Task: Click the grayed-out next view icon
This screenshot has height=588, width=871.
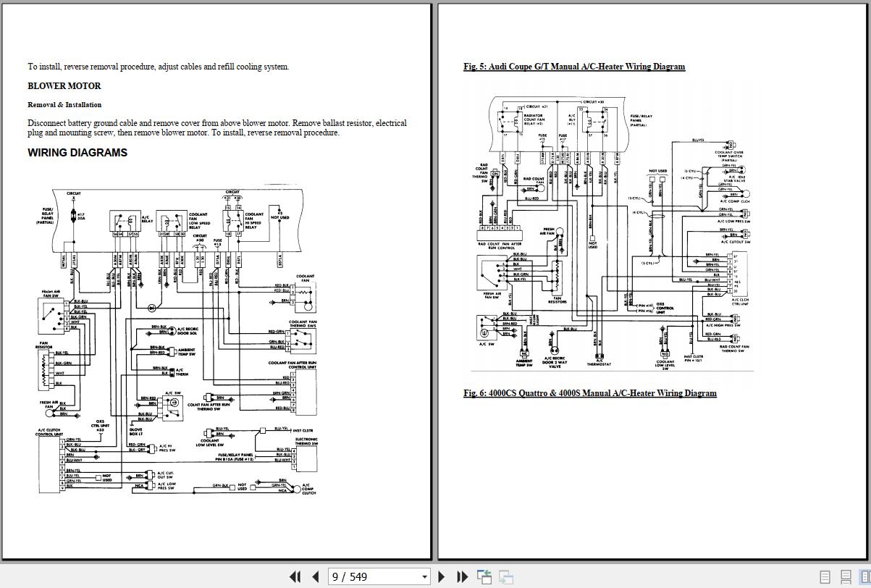Action: coord(506,577)
